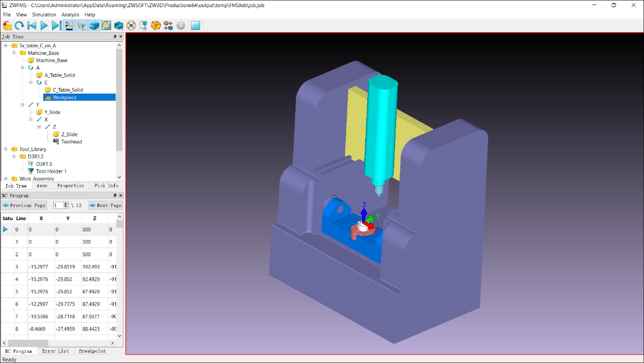644x363 pixels.
Task: Switch to the Error List tab
Action: click(56, 351)
